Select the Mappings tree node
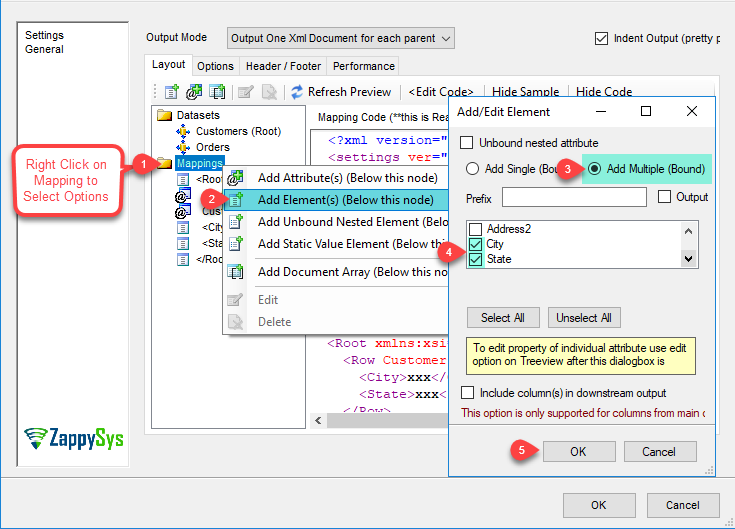Screen dimensions: 735x529 (x=200, y=163)
